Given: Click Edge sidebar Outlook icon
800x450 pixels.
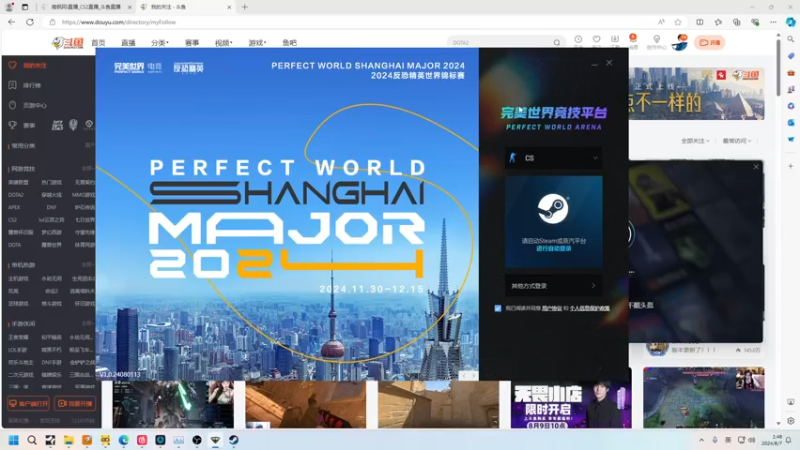Looking at the screenshot, I should [790, 122].
